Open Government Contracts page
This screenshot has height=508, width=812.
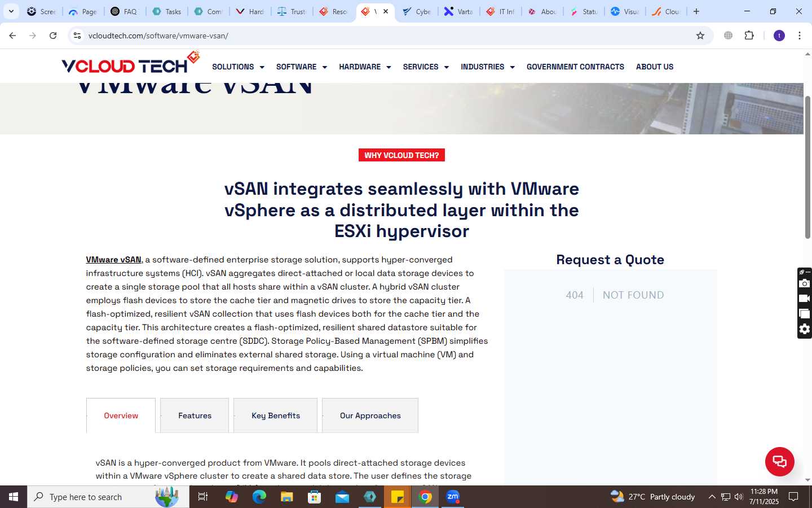pyautogui.click(x=575, y=67)
